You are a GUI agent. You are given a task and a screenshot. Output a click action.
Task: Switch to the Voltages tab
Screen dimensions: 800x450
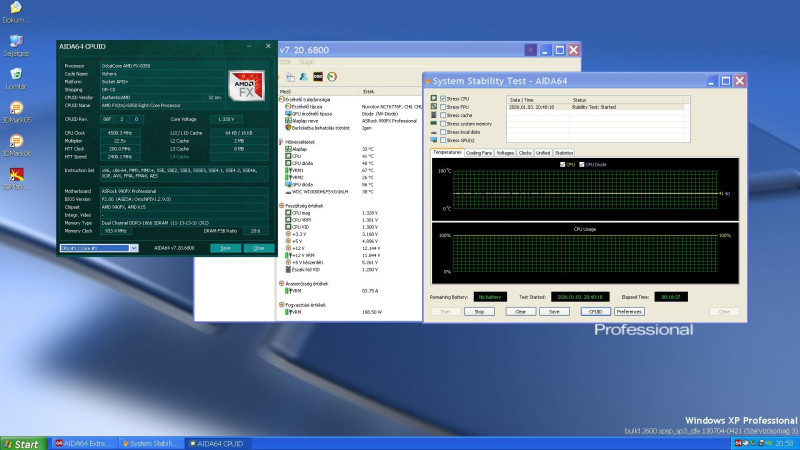click(x=505, y=153)
